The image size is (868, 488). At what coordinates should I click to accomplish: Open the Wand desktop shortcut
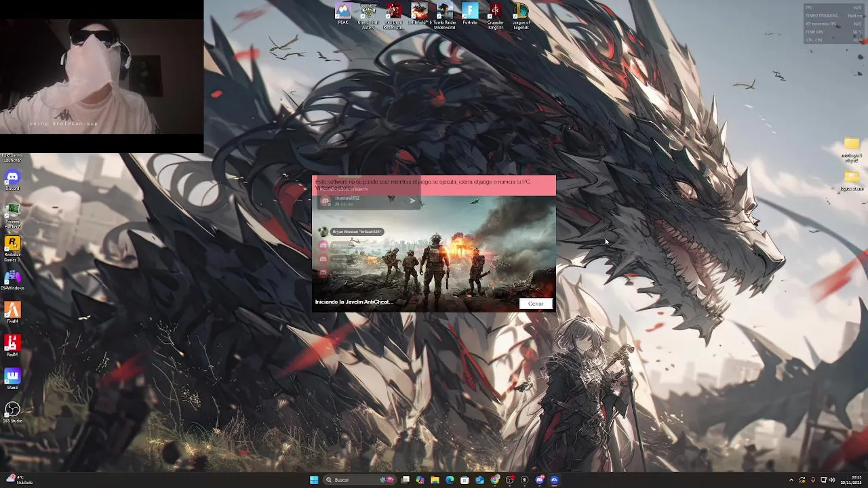pos(12,380)
